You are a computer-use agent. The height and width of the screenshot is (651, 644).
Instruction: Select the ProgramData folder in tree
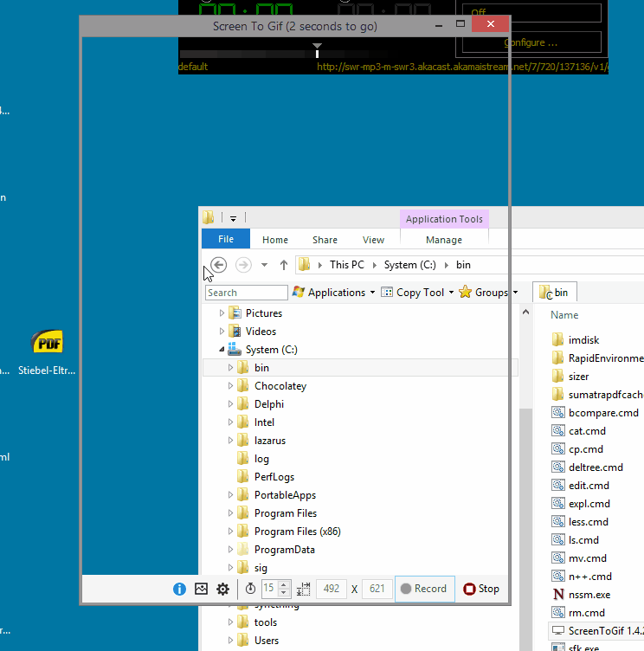(x=285, y=549)
